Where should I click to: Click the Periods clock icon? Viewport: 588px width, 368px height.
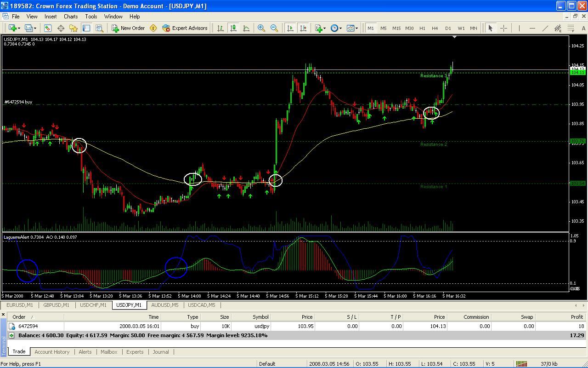tap(334, 28)
